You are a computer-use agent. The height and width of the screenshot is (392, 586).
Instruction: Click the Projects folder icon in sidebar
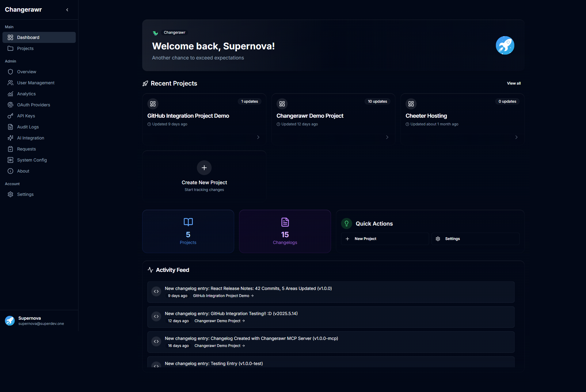[x=10, y=48]
